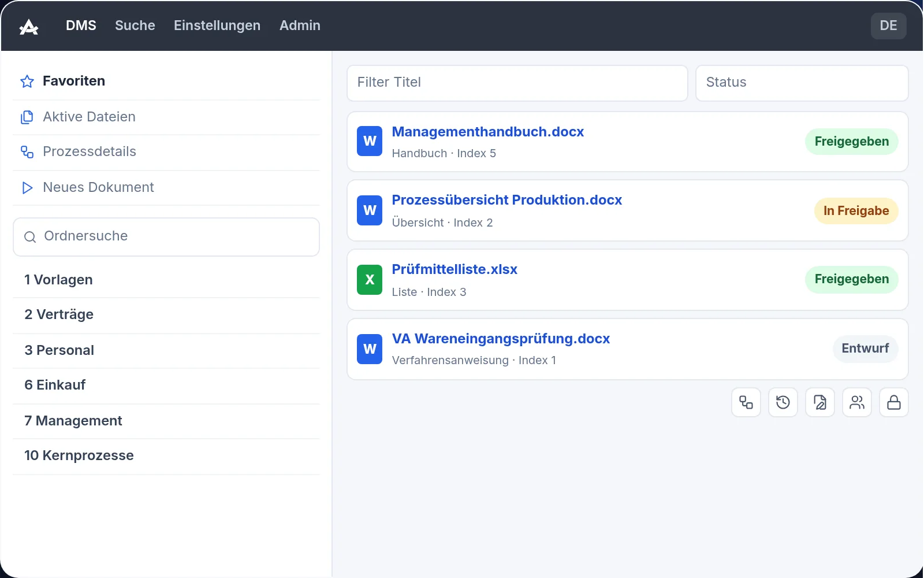Open the DMS menu item
The width and height of the screenshot is (924, 578).
pyautogui.click(x=81, y=25)
